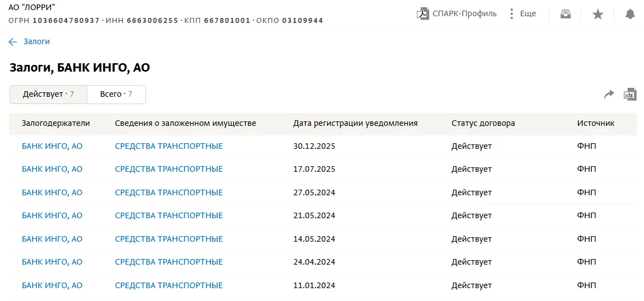
Task: Return to the Залоги page link
Action: point(36,41)
